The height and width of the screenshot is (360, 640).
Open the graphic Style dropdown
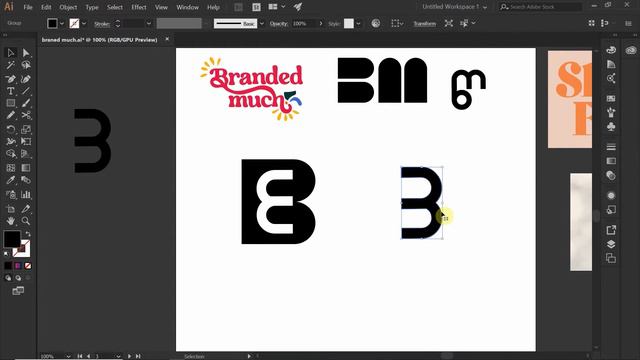(358, 24)
